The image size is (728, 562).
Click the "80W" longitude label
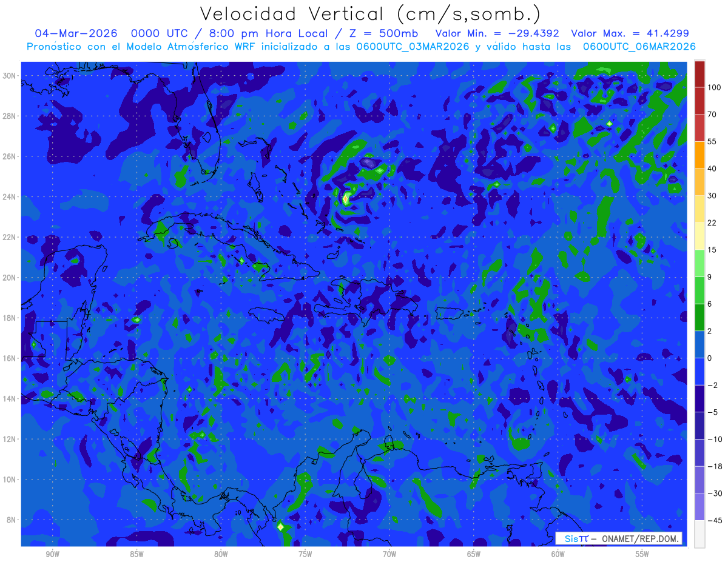coord(221,554)
